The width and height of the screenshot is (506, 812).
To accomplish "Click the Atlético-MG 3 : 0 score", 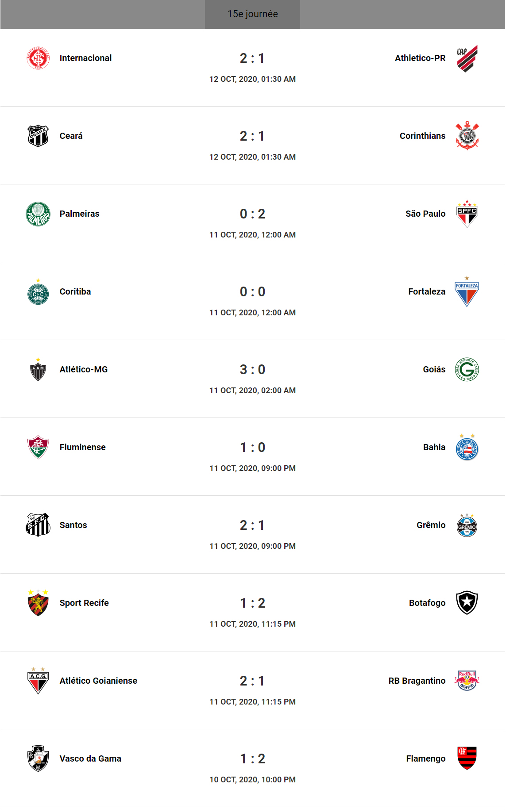I will 252,370.
